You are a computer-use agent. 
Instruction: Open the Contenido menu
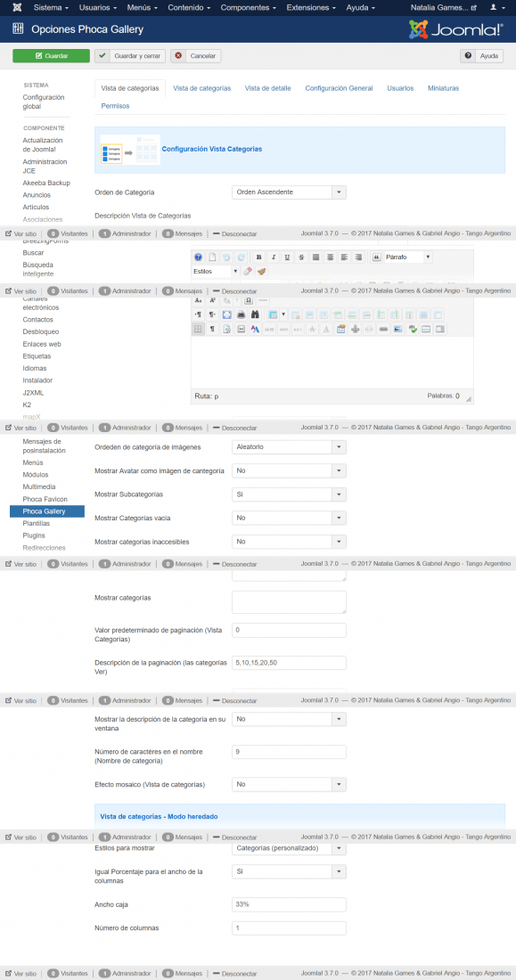click(x=191, y=7)
